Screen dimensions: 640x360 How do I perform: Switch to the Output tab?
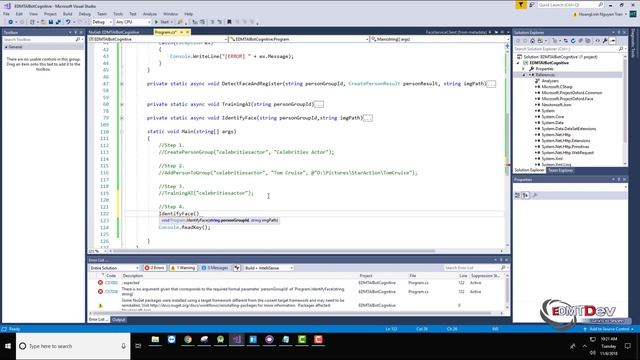click(x=119, y=320)
